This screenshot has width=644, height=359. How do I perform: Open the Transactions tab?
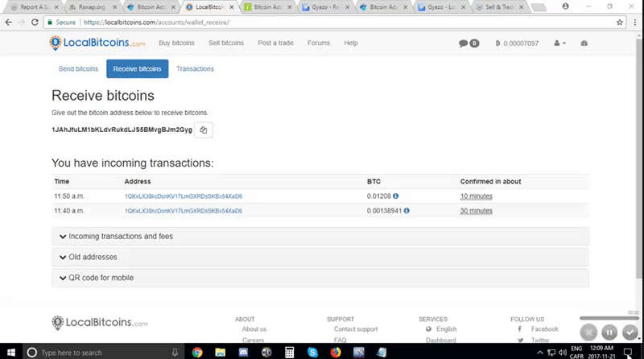(195, 68)
